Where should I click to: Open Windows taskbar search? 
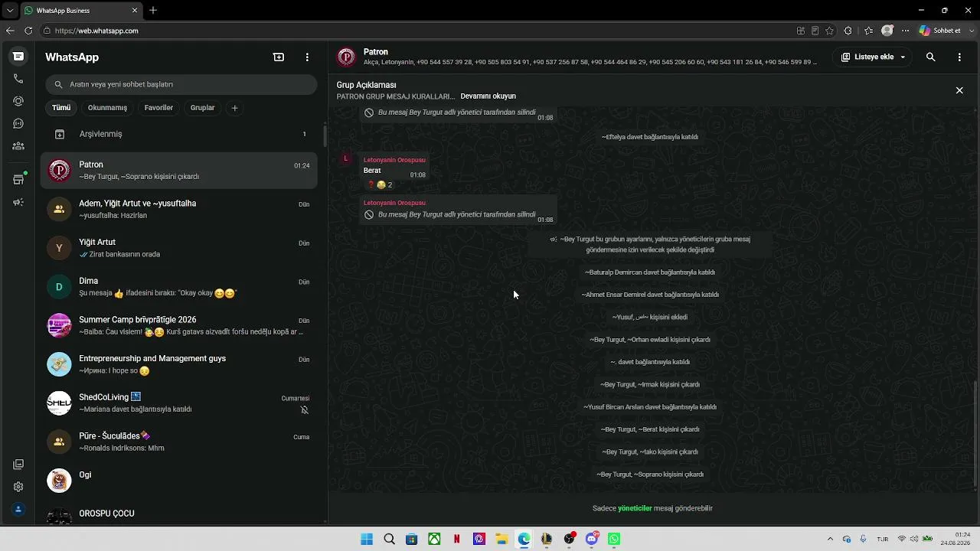coord(389,539)
